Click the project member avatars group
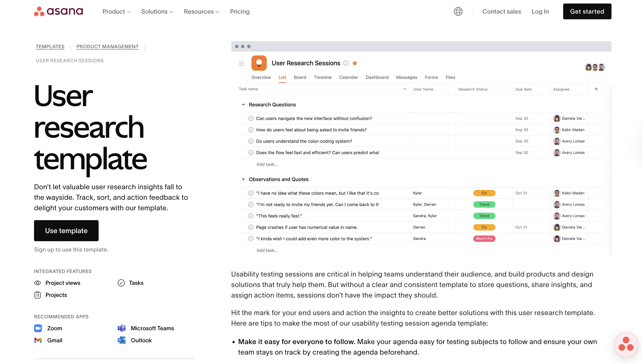 coord(595,67)
